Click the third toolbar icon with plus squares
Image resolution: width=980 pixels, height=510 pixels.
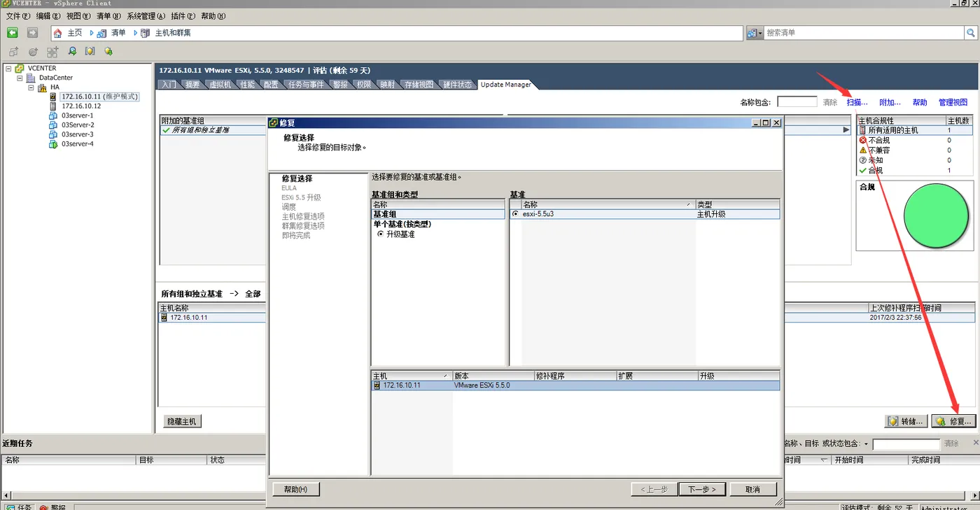[52, 52]
